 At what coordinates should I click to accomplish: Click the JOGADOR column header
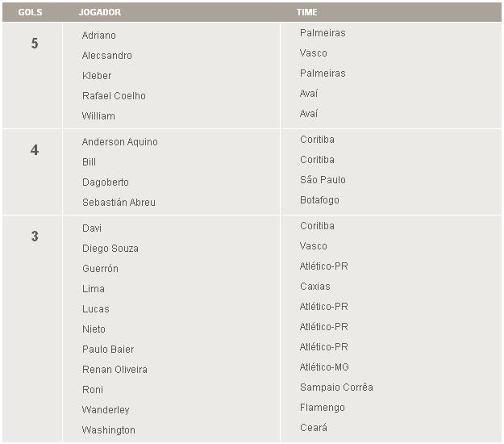pos(100,13)
